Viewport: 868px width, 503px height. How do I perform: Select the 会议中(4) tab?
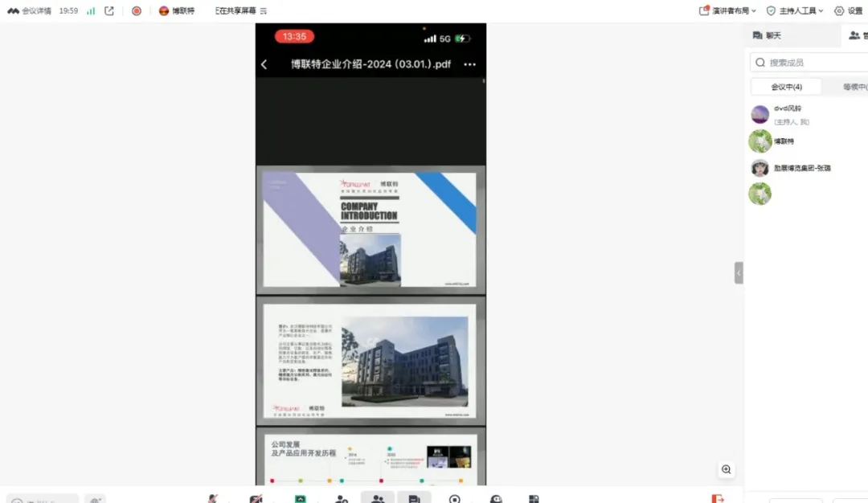pyautogui.click(x=786, y=87)
